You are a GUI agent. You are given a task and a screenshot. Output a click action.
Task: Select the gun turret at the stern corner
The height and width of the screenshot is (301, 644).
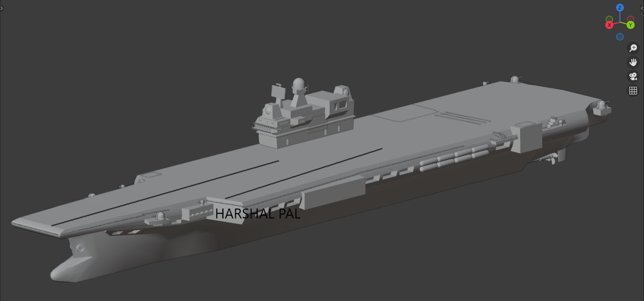point(601,107)
